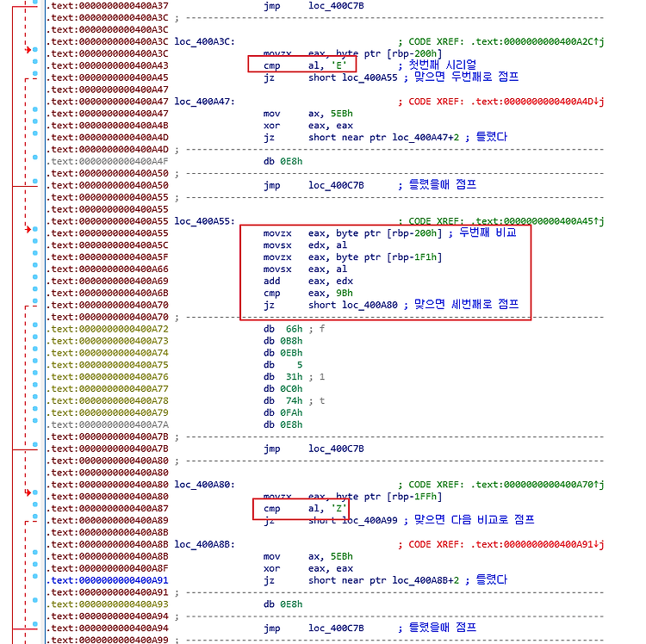Follow CODE XREF .text:0000000000400A4D↓j

tap(506, 102)
